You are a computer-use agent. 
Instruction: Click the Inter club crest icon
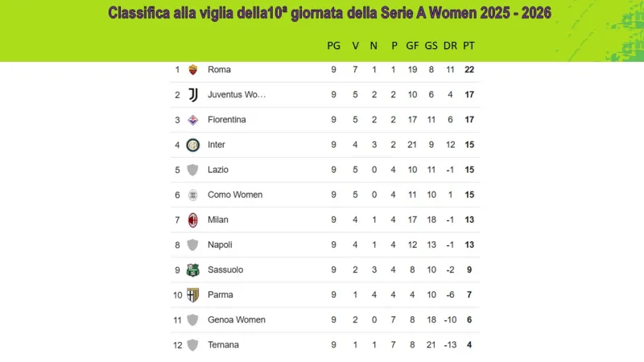(x=192, y=145)
